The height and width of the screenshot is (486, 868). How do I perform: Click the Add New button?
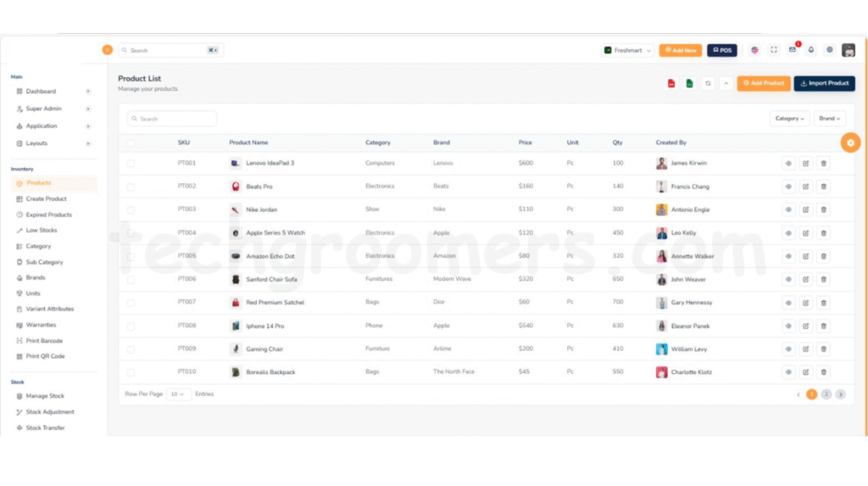coord(681,50)
